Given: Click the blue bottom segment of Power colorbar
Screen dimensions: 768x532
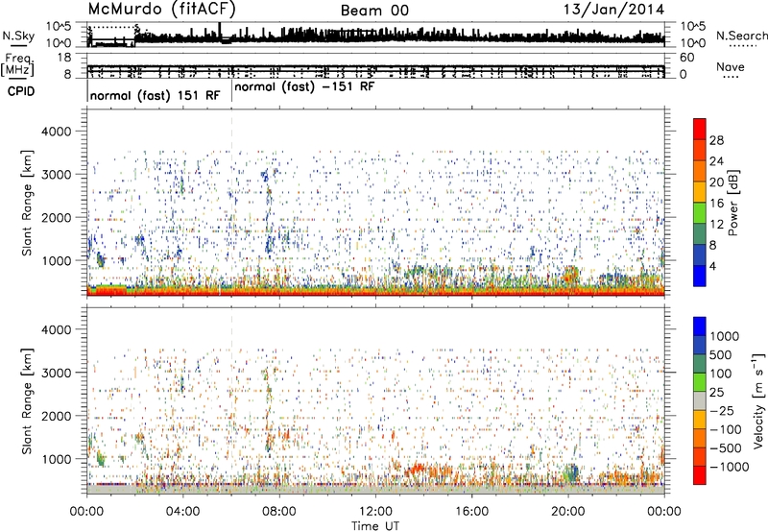Looking at the screenshot, I should click(700, 276).
